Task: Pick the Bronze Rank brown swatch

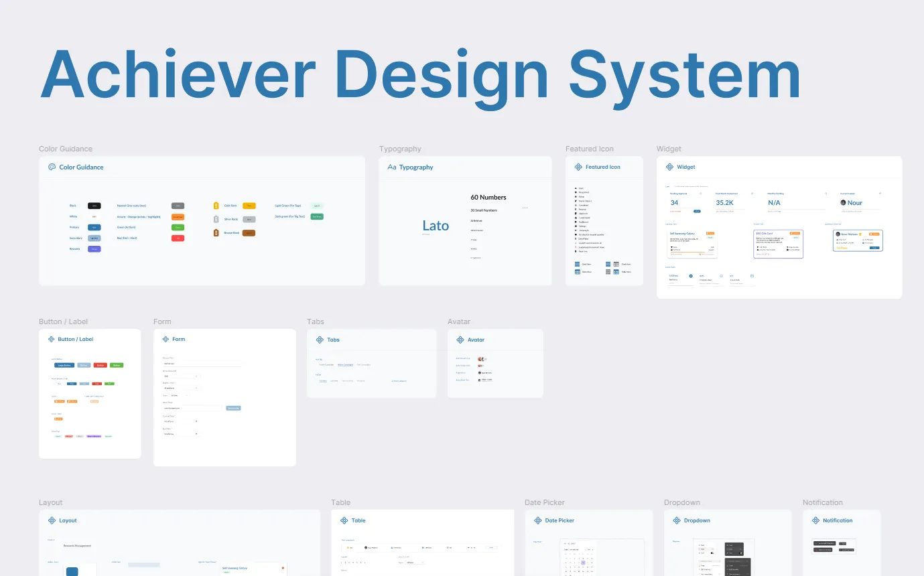Action: 249,232
